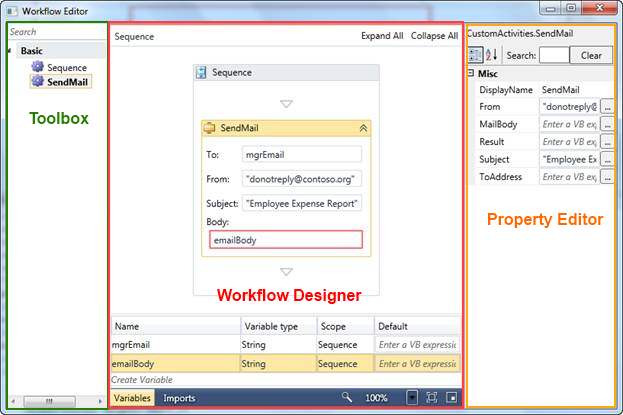
Task: Collapse the Basic toolbox category
Action: tap(9, 51)
